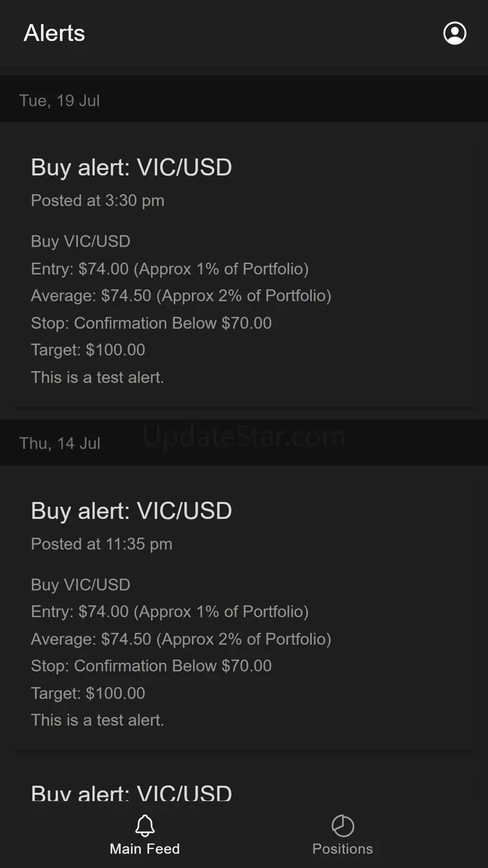Viewport: 488px width, 868px height.
Task: Open the partially visible bottom Buy alert
Action: [131, 793]
